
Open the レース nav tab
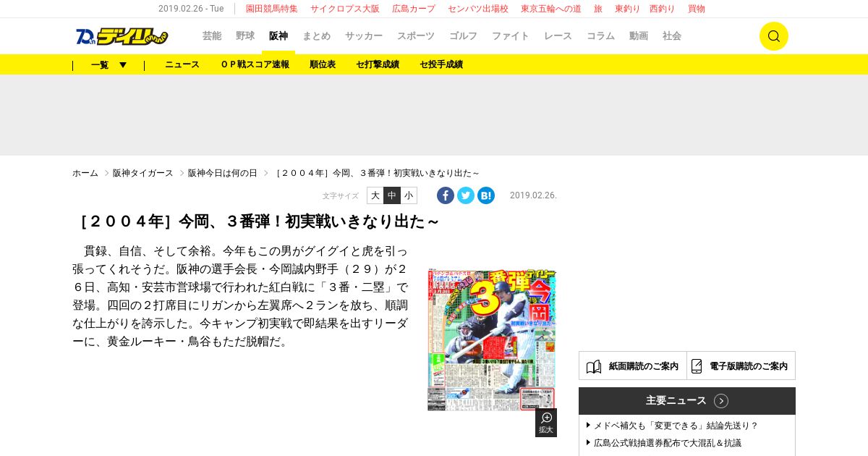(558, 36)
